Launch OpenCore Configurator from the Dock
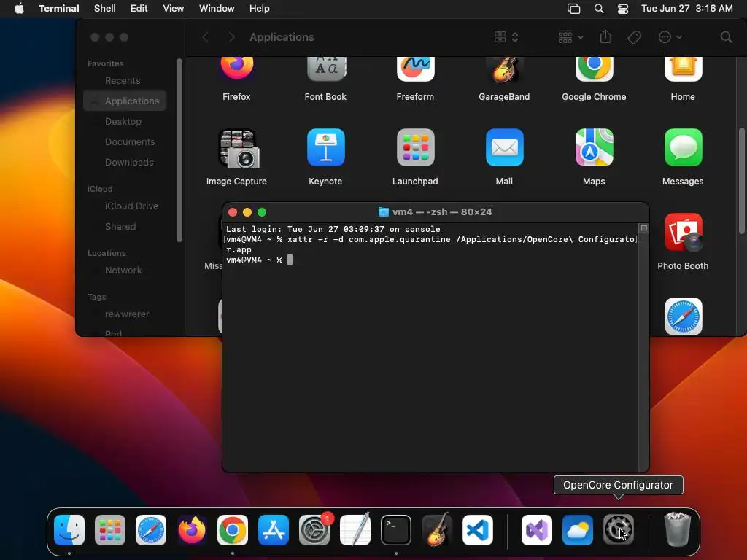Screen dimensions: 747x560 coord(619,530)
